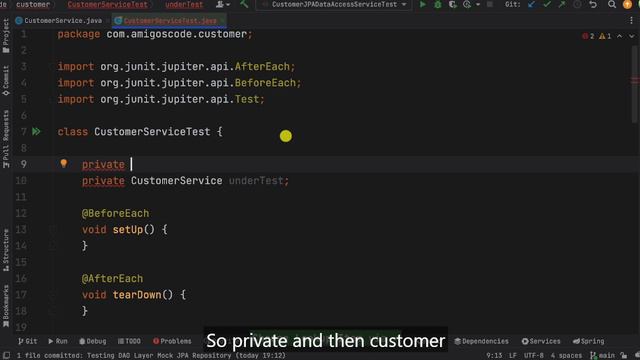640x360 pixels.
Task: Toggle tool window quick-access icon in status bar
Action: pos(7,356)
